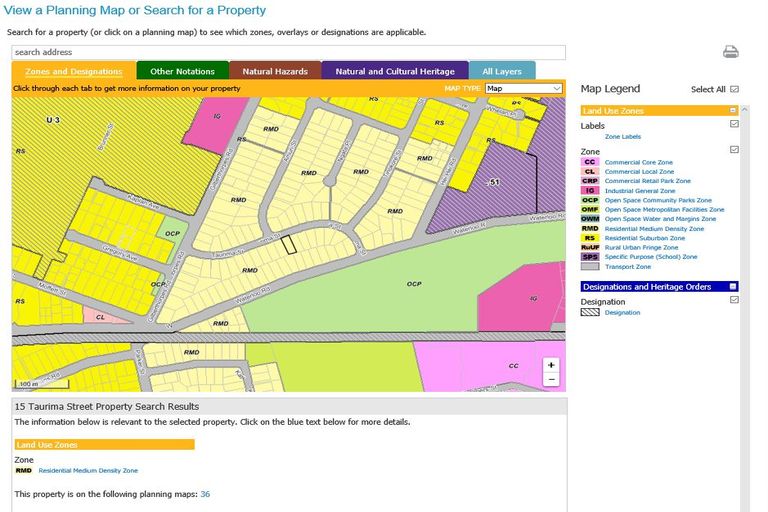This screenshot has height=512, width=768.
Task: Open Residential Medium Density Zone legend link
Action: [x=654, y=228]
